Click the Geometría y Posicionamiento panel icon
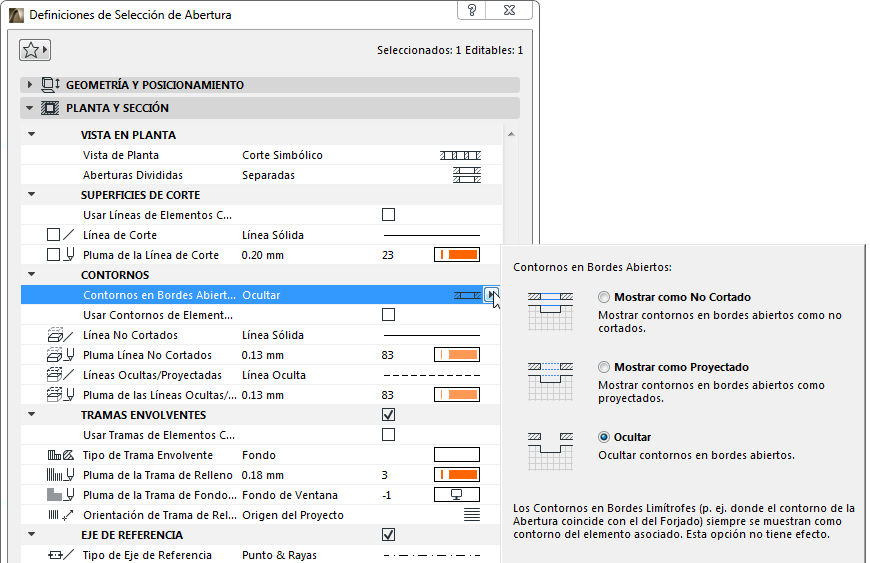 pyautogui.click(x=50, y=85)
